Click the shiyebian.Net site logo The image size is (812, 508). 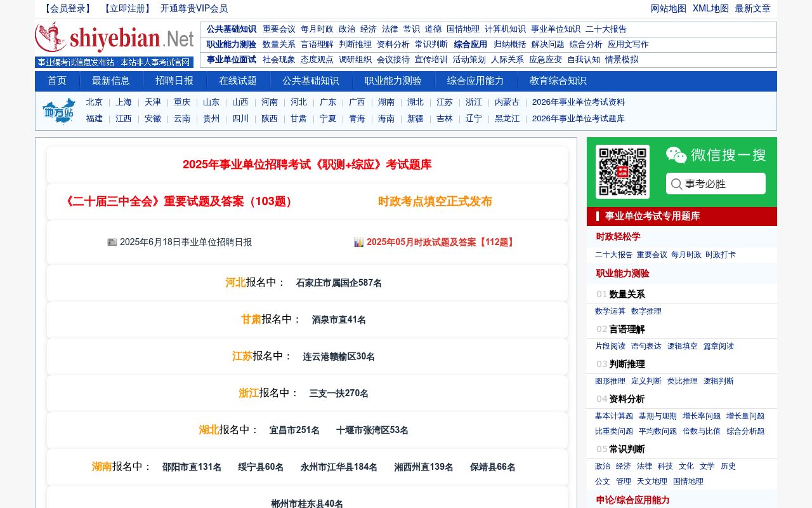[x=114, y=37]
